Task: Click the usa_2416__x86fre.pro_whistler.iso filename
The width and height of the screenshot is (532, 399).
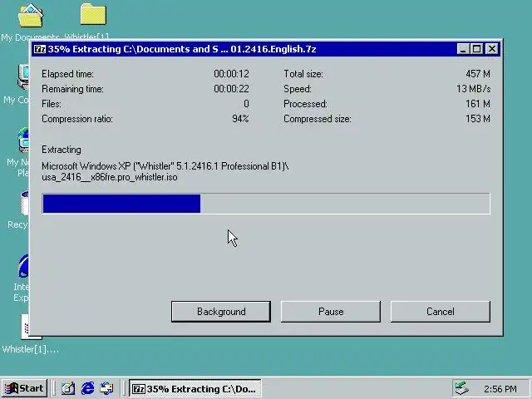Action: point(110,177)
